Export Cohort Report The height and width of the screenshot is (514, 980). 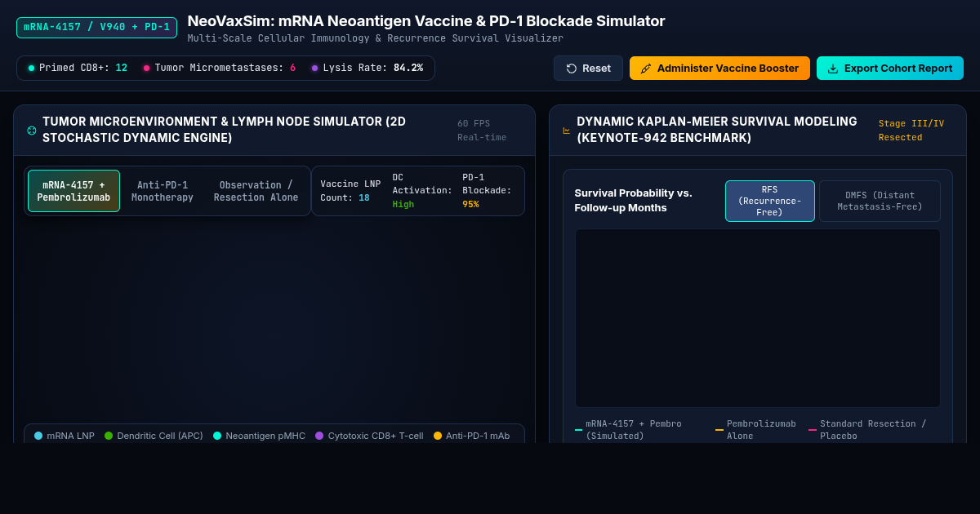point(890,69)
